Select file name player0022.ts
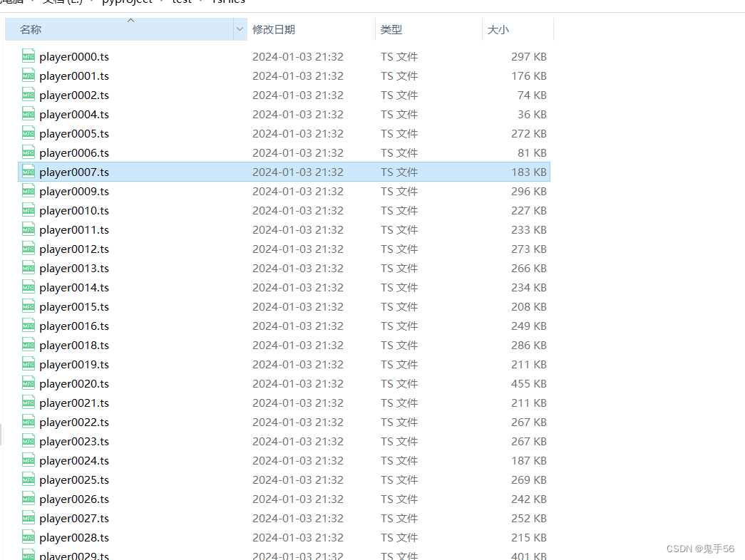This screenshot has width=745, height=560. [74, 422]
